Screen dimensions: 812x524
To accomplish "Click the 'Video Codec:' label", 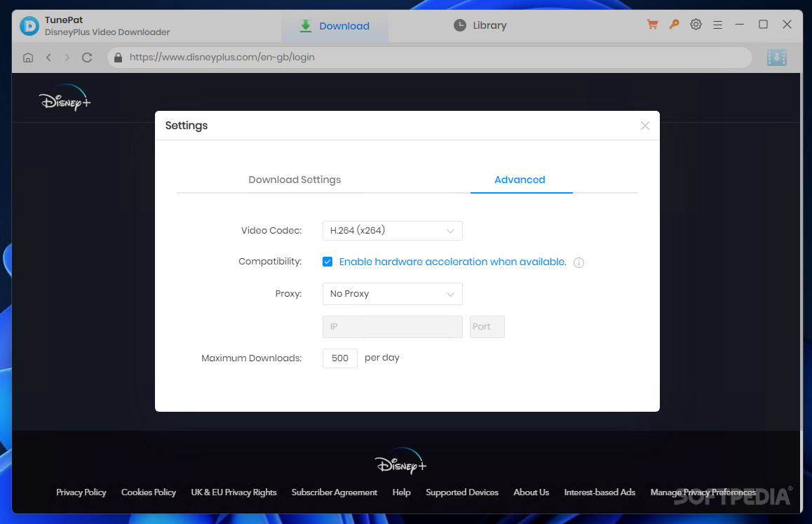I will click(271, 231).
